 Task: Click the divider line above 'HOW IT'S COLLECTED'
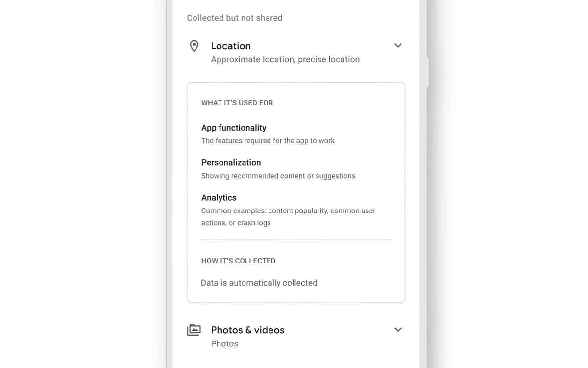coord(296,240)
